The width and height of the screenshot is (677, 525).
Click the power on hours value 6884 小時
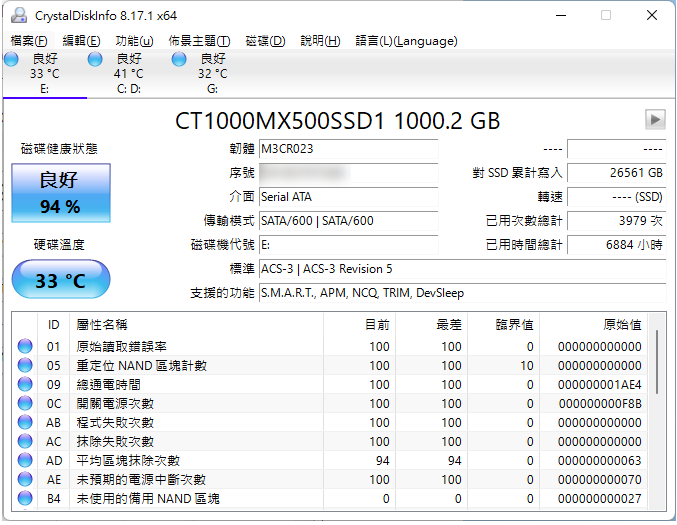coord(617,245)
